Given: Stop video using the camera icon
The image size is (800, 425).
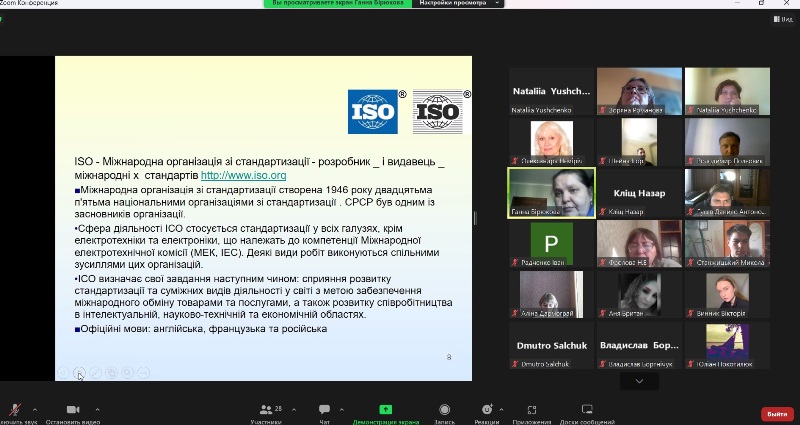Looking at the screenshot, I should (x=72, y=409).
